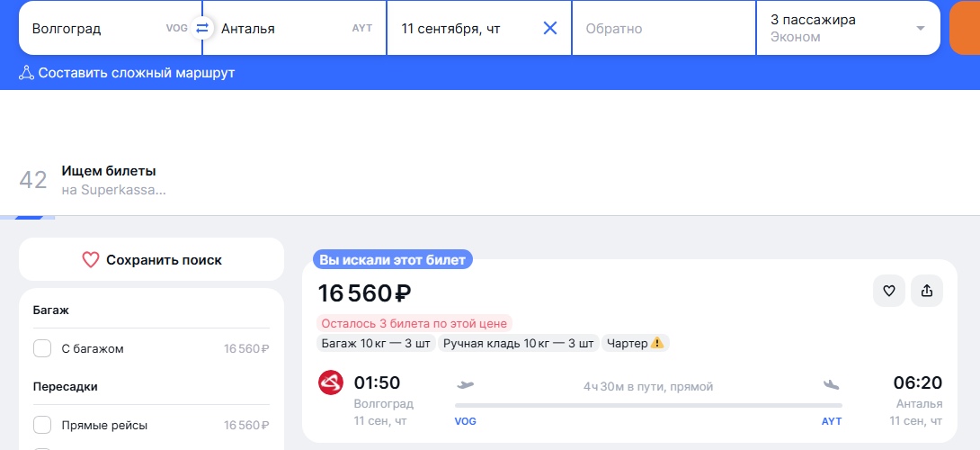Image resolution: width=980 pixels, height=450 pixels.
Task: Open the Обратно return date picker
Action: click(664, 28)
